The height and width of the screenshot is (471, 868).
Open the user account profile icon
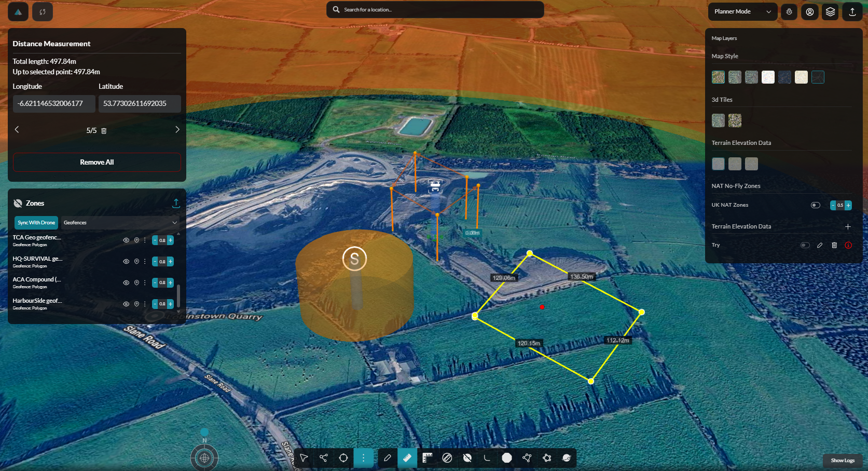[810, 11]
